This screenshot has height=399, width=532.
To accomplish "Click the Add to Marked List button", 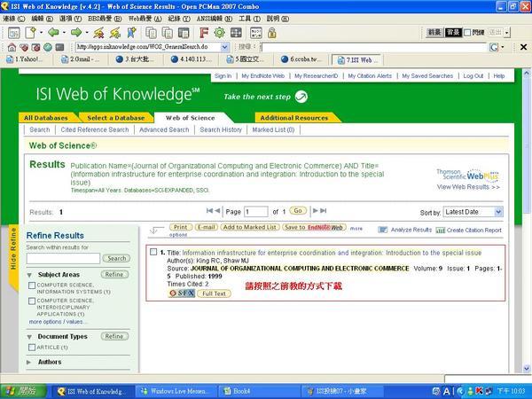I will coord(250,227).
